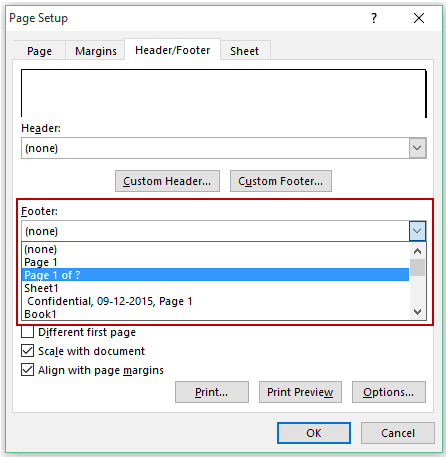Select 'Page 1 of ?' footer option
446x457 pixels.
(x=215, y=275)
